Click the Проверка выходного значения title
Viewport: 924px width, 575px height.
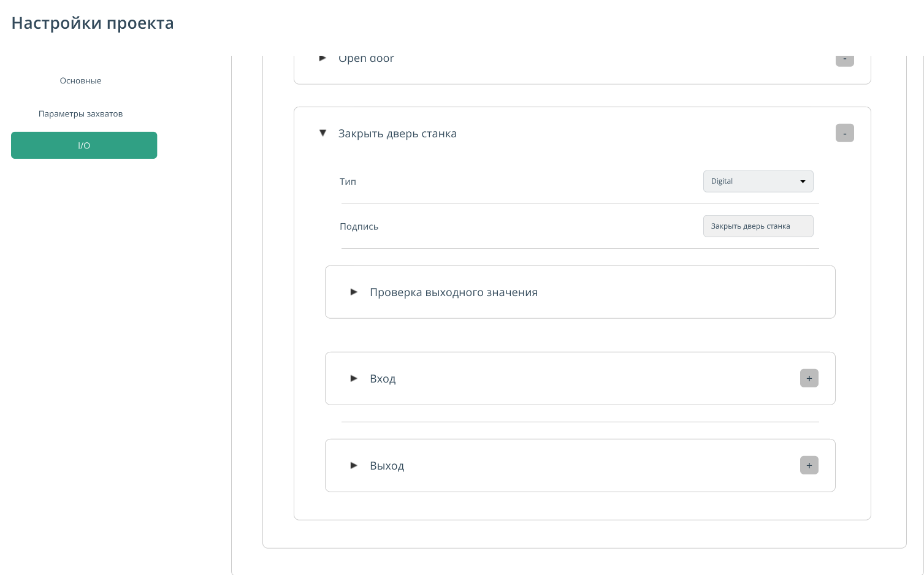click(x=453, y=292)
